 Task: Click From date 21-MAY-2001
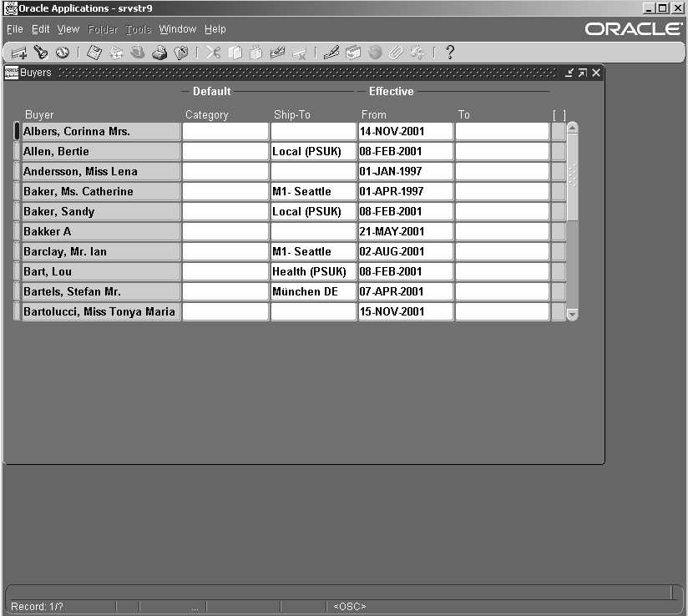pyautogui.click(x=406, y=232)
